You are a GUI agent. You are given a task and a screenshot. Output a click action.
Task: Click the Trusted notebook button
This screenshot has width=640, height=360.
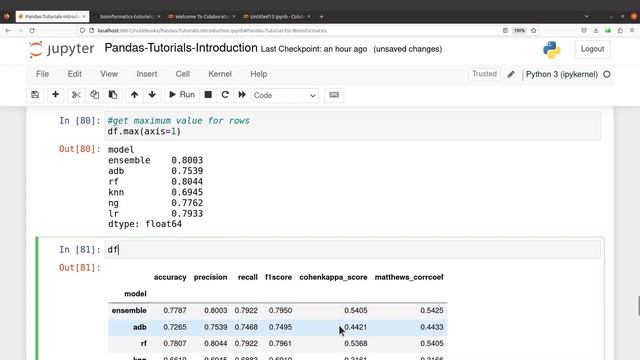coord(484,74)
